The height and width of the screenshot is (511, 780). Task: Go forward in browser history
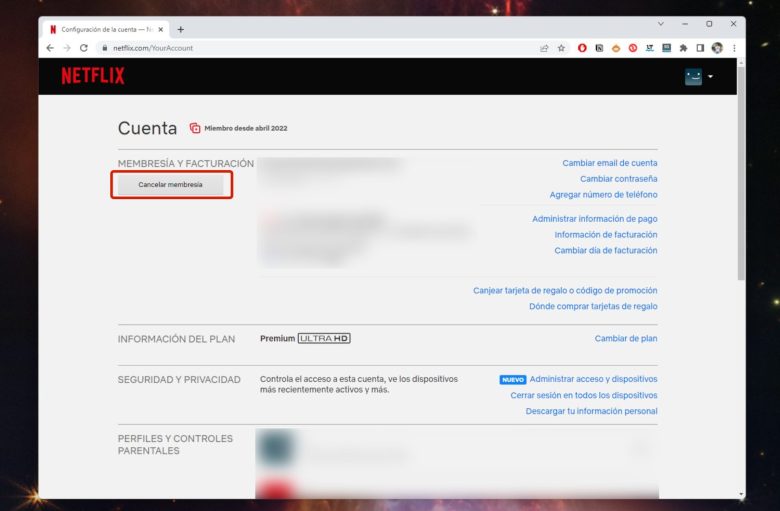67,48
